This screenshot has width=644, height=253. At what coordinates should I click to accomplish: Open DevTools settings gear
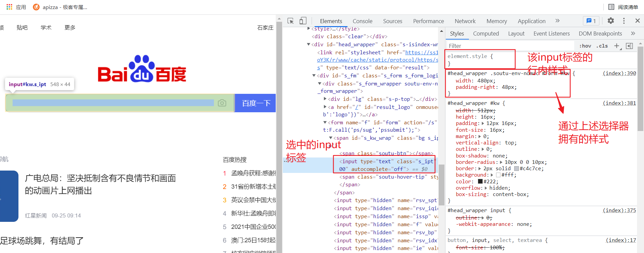[611, 21]
